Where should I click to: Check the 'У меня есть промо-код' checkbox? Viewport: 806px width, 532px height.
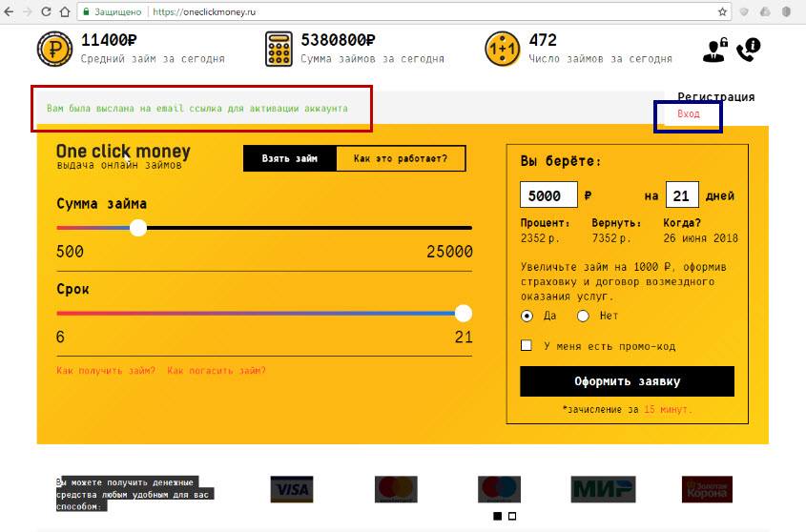[527, 345]
